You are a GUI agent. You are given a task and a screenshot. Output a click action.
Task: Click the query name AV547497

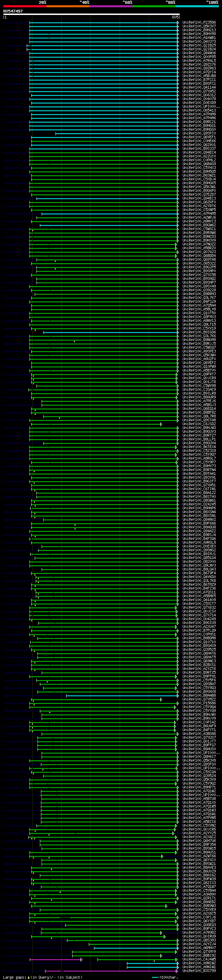point(13,11)
